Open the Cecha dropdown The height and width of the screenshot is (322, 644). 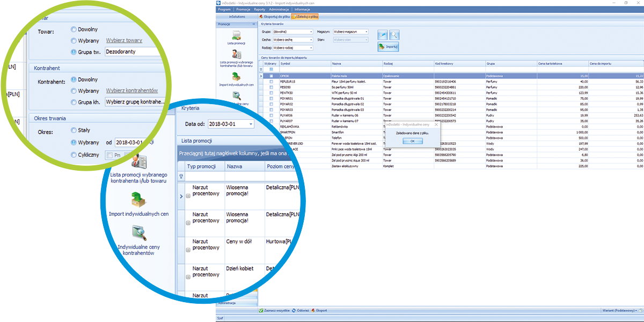[x=311, y=40]
